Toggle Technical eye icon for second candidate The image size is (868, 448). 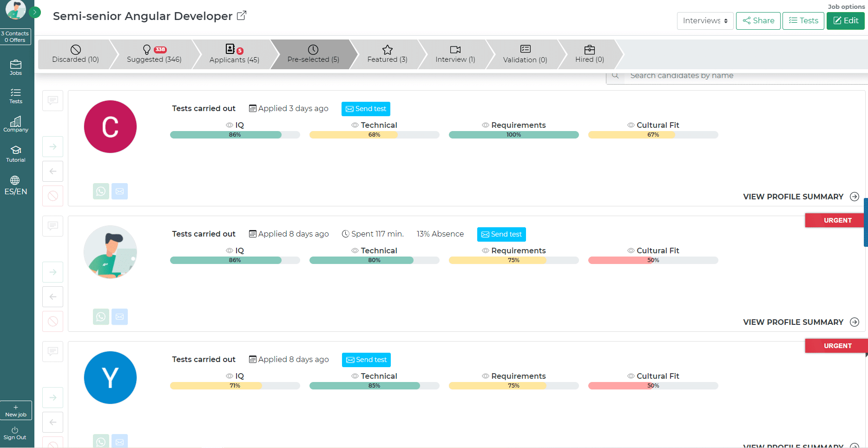click(355, 250)
